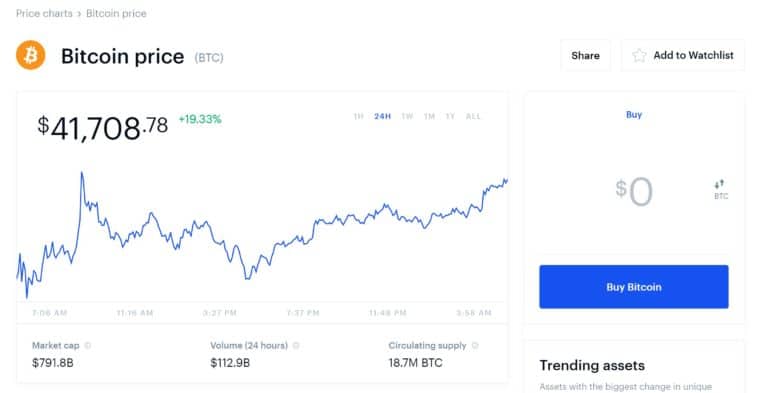Screen dimensions: 768x393
Task: Show the 1Y price chart
Action: (x=450, y=117)
